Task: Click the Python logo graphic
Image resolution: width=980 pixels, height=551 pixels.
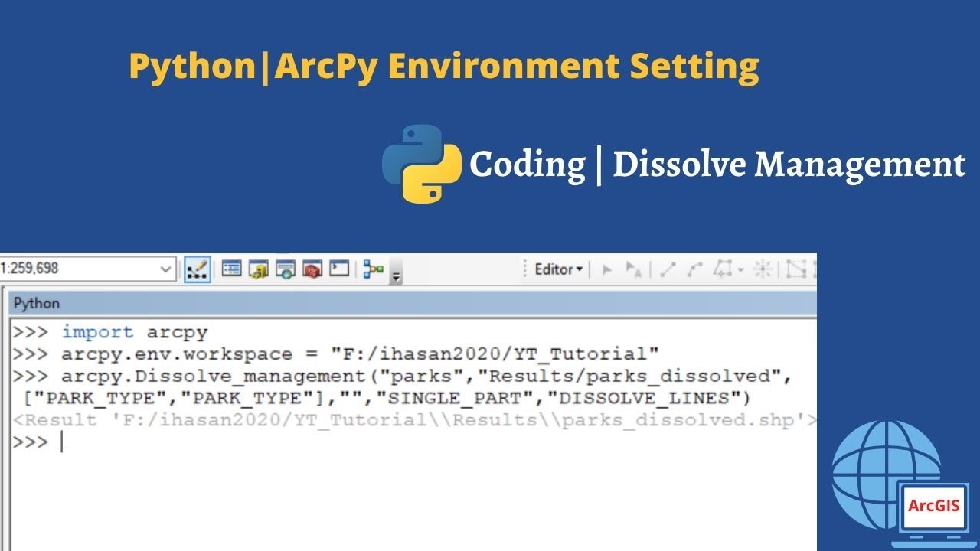Action: coord(422,164)
